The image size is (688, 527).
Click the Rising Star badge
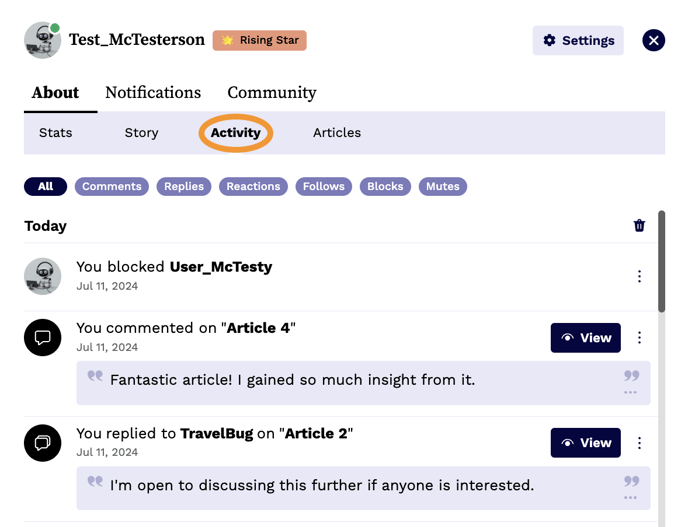click(259, 40)
